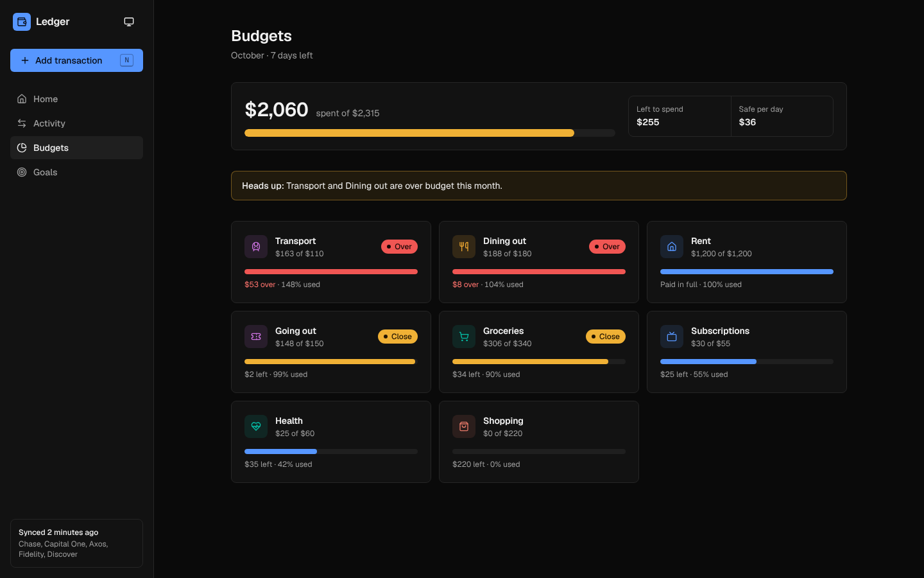Click the Close badge on Groceries
Image resolution: width=924 pixels, height=578 pixels.
(606, 337)
